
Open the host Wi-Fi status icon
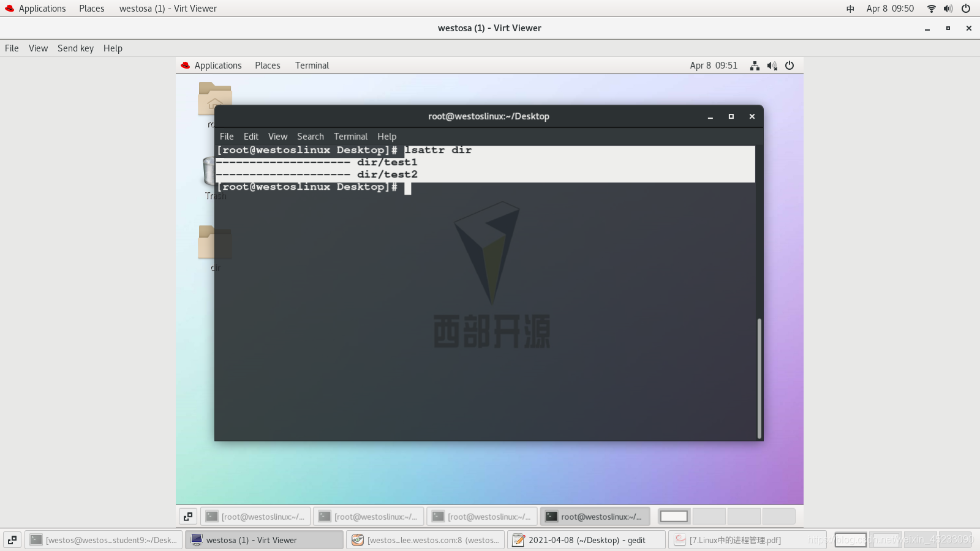pos(931,9)
